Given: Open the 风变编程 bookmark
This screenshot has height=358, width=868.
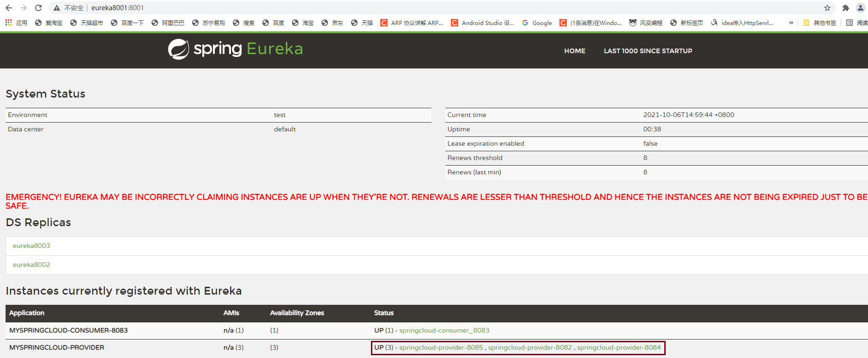Looking at the screenshot, I should click(x=646, y=23).
